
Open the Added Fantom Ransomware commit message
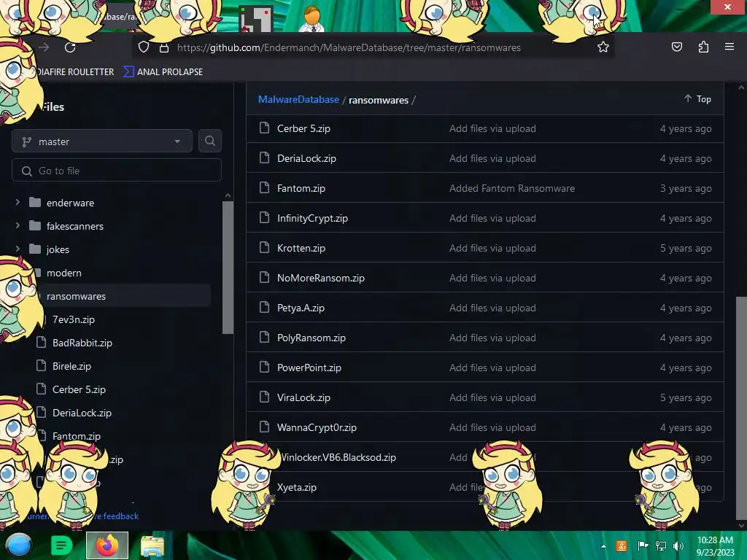click(x=511, y=188)
